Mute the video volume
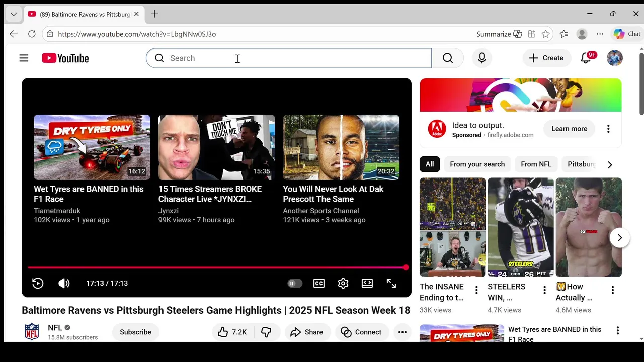Viewport: 644px width, 362px height. pyautogui.click(x=64, y=283)
